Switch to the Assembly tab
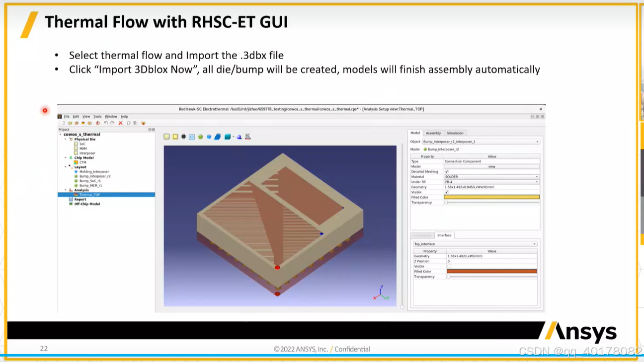The image size is (644, 362). click(433, 133)
